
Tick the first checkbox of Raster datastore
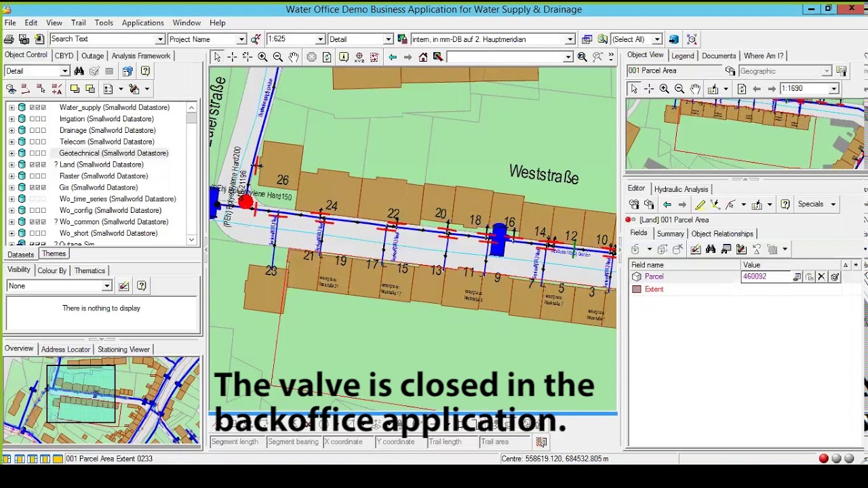[32, 176]
